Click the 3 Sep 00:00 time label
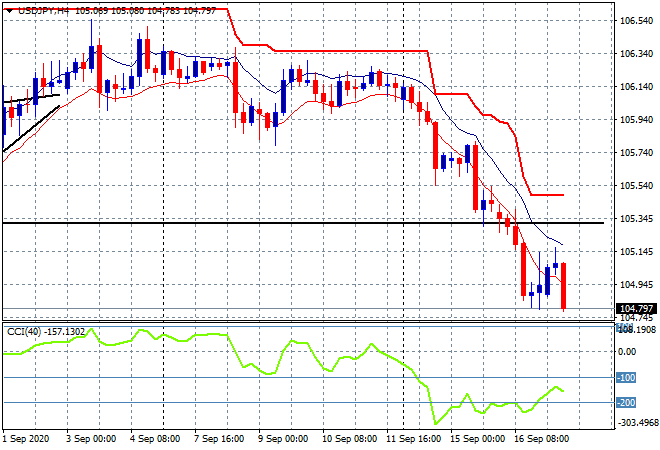This screenshot has height=450, width=660. coord(91,439)
